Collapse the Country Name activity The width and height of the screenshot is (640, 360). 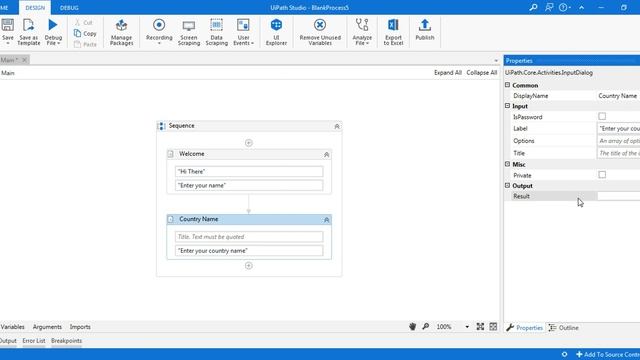coord(326,220)
